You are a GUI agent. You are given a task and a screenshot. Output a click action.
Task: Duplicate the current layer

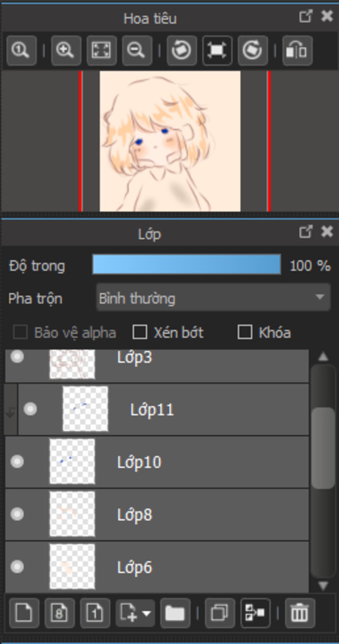click(220, 613)
